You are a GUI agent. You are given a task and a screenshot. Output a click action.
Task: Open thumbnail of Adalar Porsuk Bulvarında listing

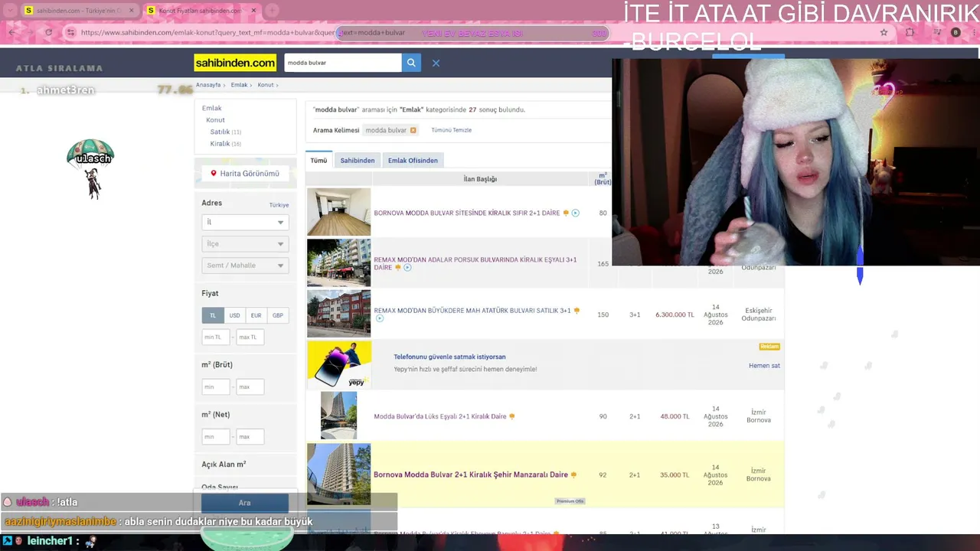point(338,263)
